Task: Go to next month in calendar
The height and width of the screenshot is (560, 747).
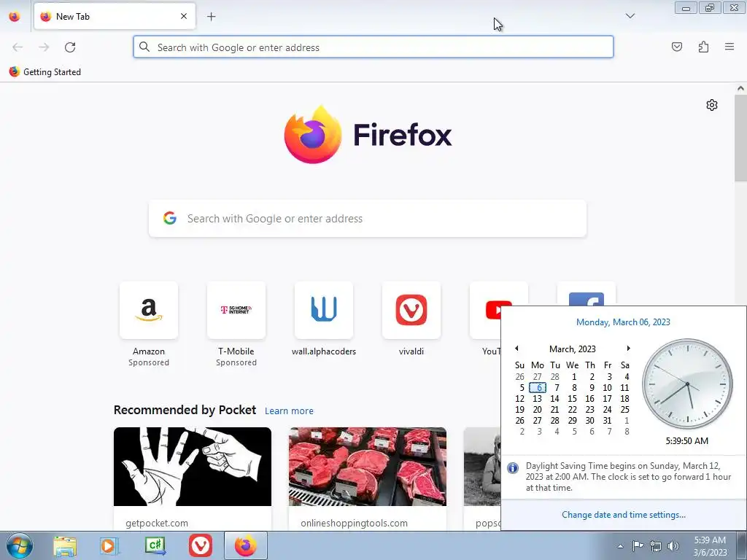Action: pyautogui.click(x=628, y=349)
